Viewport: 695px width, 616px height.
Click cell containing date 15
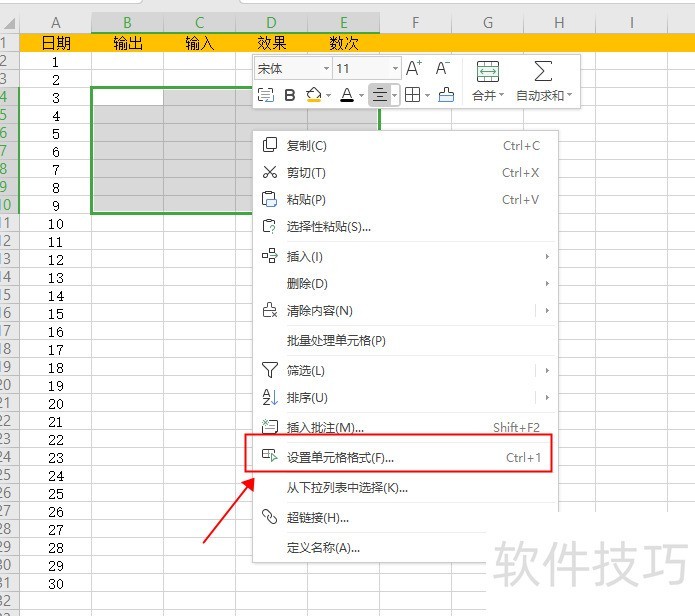[55, 314]
